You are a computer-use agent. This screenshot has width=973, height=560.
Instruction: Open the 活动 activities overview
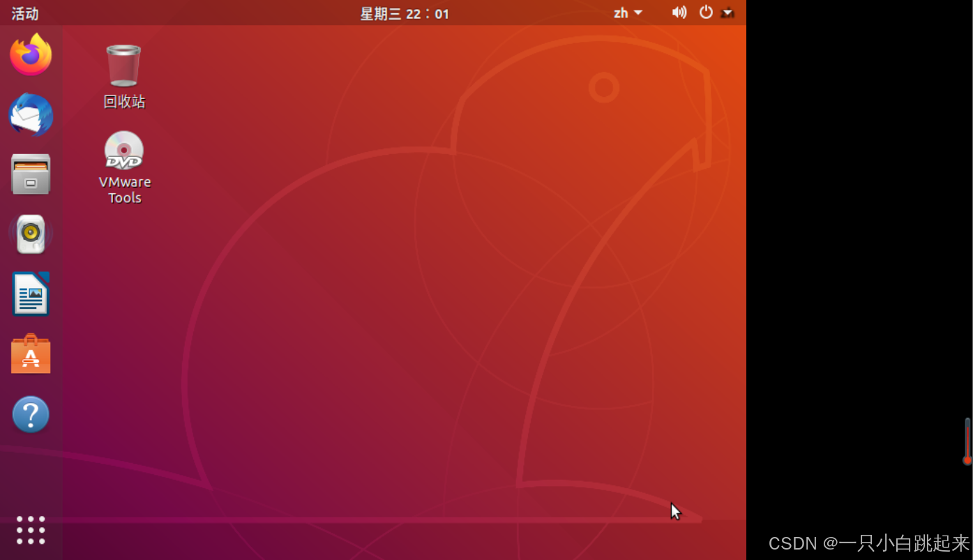pos(25,13)
